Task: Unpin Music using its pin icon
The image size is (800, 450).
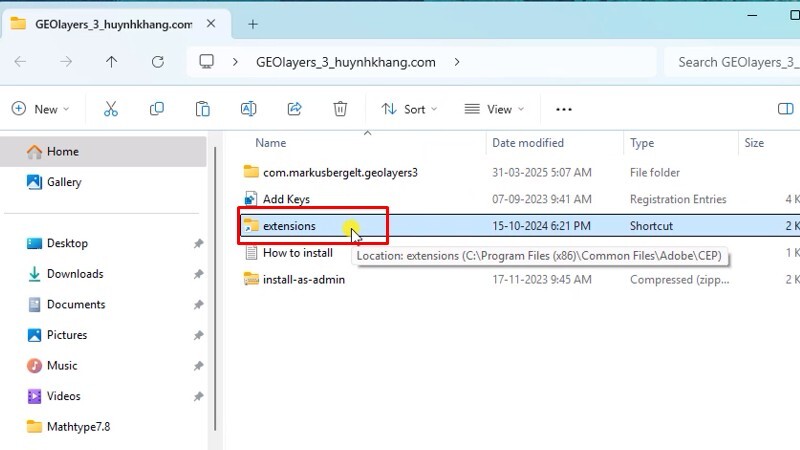Action: tap(198, 366)
